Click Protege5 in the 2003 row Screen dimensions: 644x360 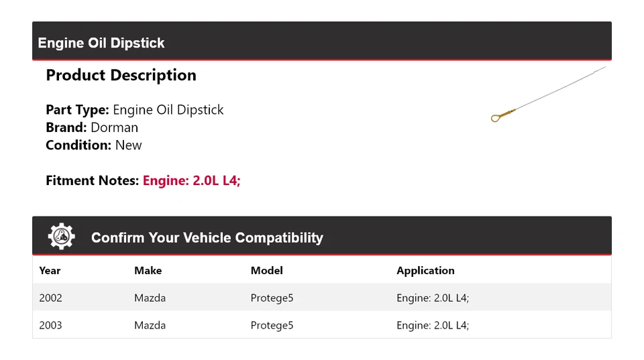272,325
